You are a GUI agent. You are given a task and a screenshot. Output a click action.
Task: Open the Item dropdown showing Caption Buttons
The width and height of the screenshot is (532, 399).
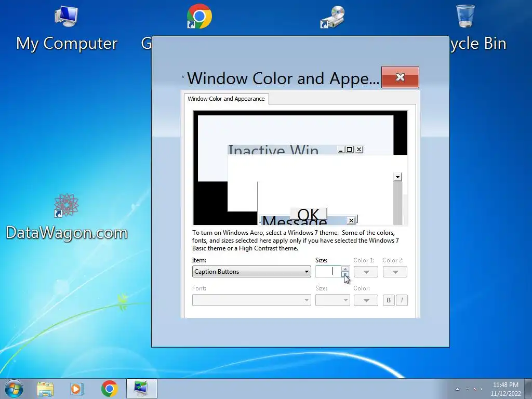point(251,271)
